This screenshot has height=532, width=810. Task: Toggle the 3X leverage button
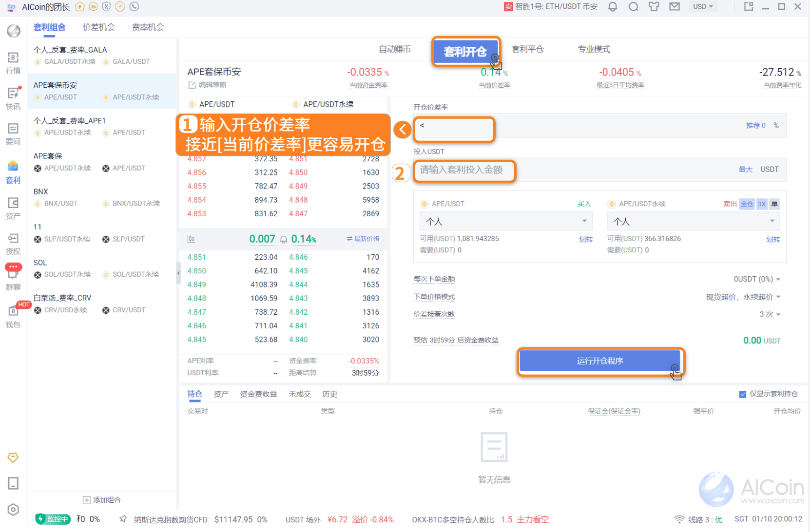762,204
